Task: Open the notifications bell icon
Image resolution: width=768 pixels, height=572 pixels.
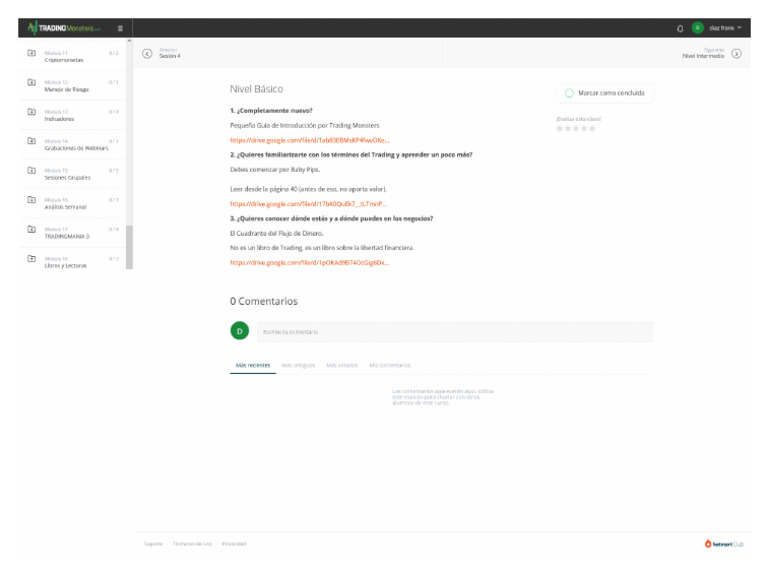Action: 680,28
